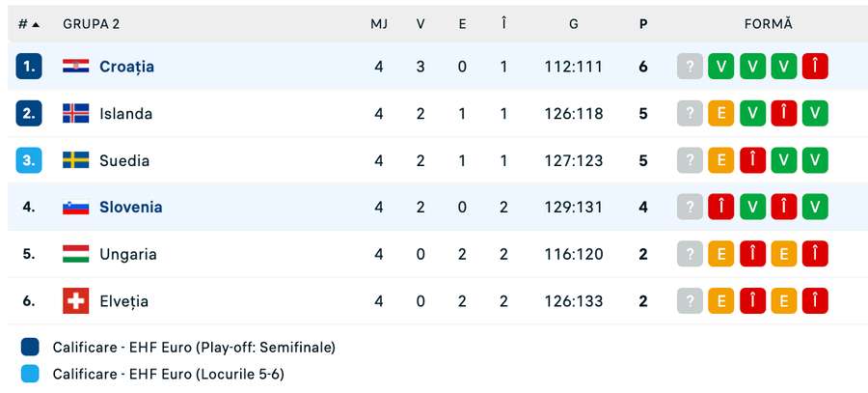Sort standings by P points column

tap(643, 24)
